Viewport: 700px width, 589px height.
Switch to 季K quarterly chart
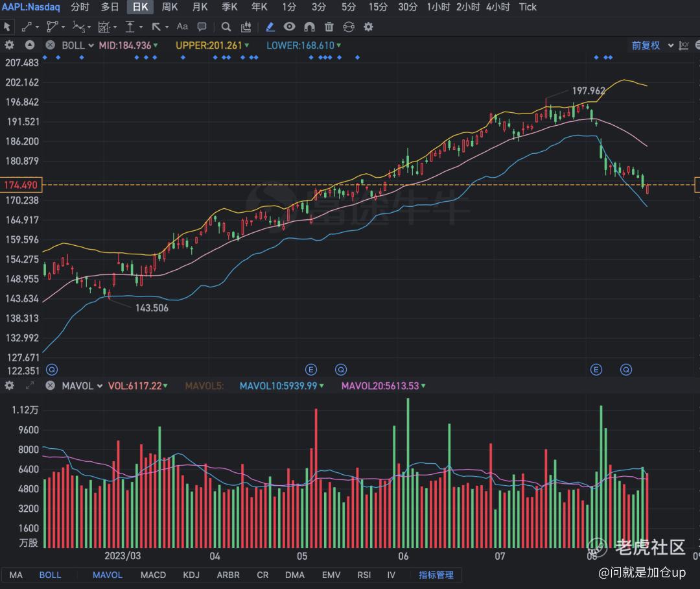click(x=229, y=7)
